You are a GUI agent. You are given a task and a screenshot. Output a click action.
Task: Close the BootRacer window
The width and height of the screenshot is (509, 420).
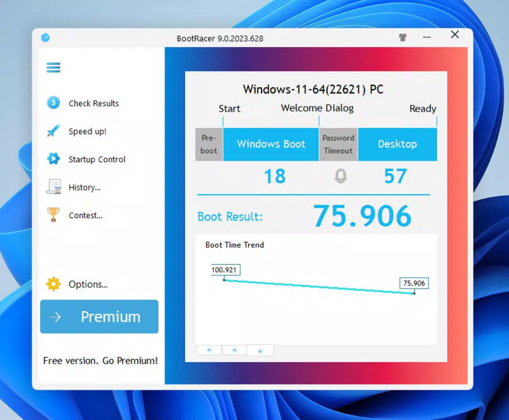[x=455, y=35]
